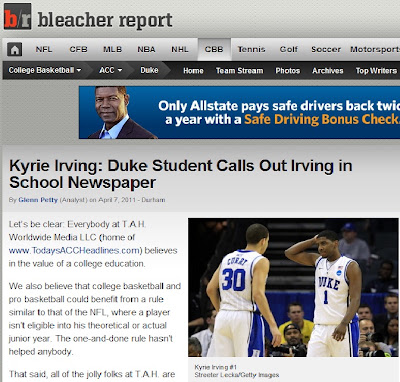Open author Glenn Petty's profile link
Image resolution: width=400 pixels, height=382 pixels.
(x=38, y=200)
